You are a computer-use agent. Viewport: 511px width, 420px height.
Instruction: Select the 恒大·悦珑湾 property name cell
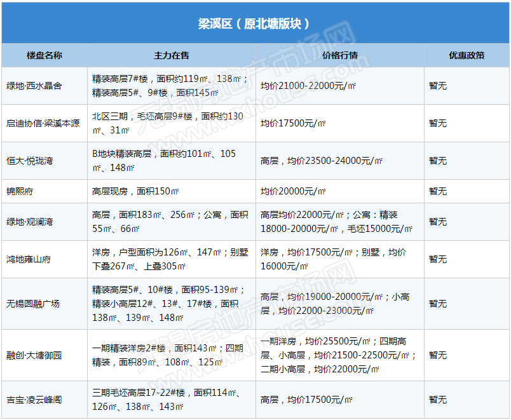pos(29,161)
